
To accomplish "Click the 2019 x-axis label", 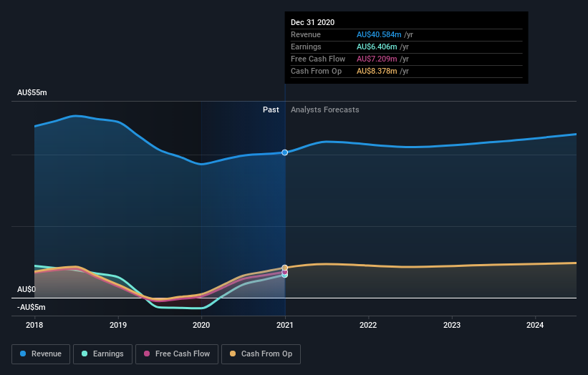I will tap(118, 325).
